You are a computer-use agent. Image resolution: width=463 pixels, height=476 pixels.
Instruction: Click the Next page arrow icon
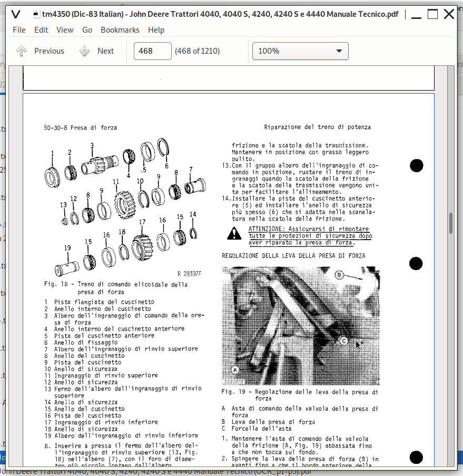click(x=84, y=51)
